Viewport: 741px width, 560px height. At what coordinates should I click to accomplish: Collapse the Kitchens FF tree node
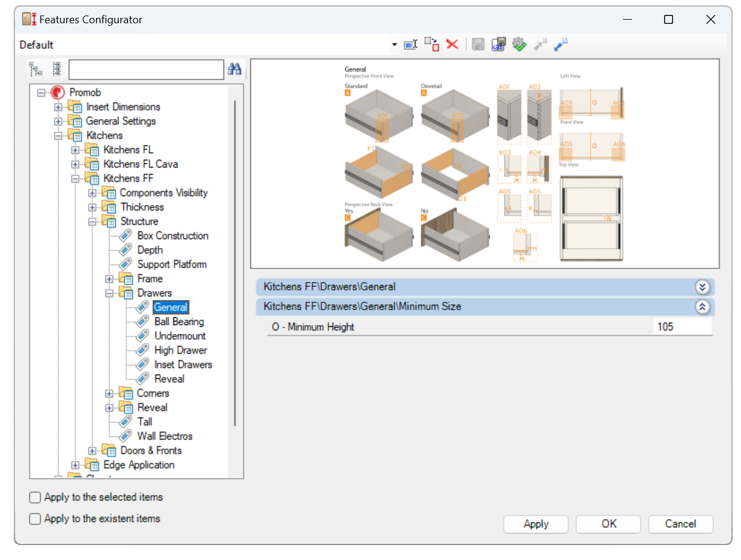tap(75, 178)
